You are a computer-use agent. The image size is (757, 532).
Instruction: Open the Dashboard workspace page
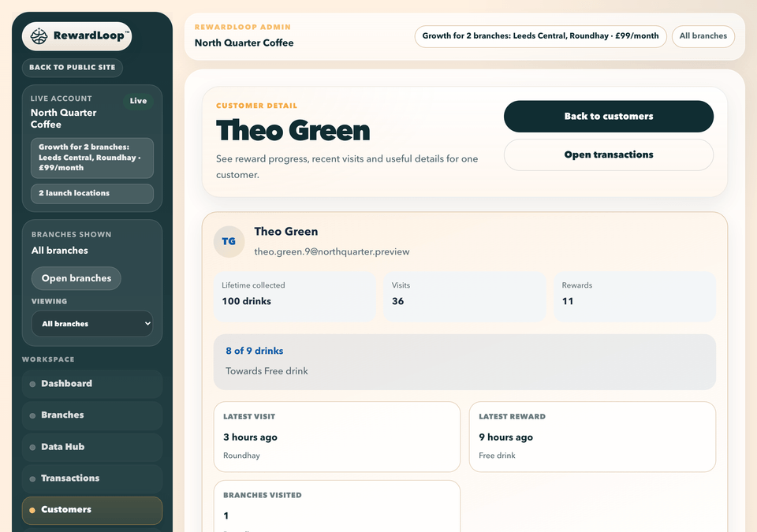[92, 384]
